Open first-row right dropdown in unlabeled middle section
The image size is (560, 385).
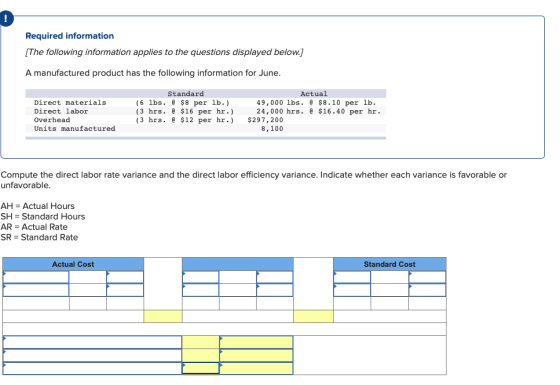(275, 277)
